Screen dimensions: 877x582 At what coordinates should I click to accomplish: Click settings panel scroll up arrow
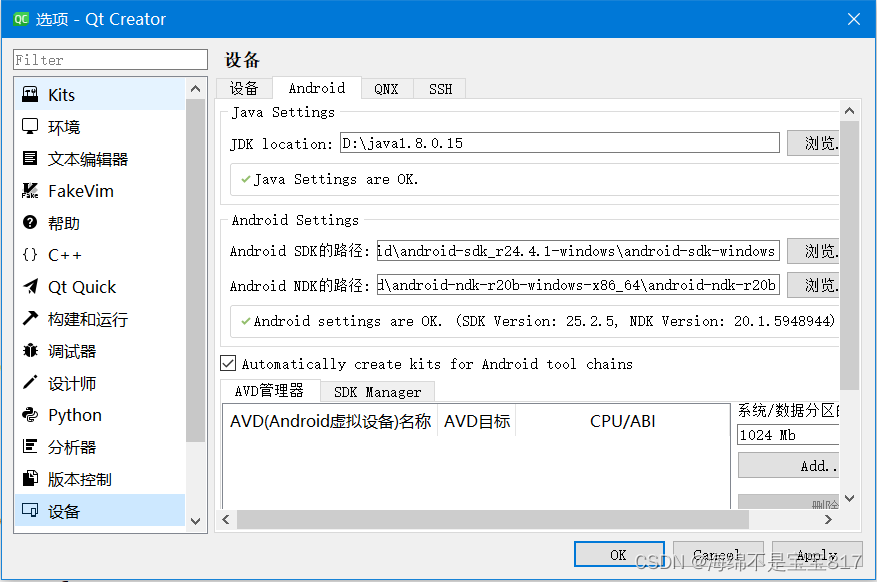(x=849, y=111)
